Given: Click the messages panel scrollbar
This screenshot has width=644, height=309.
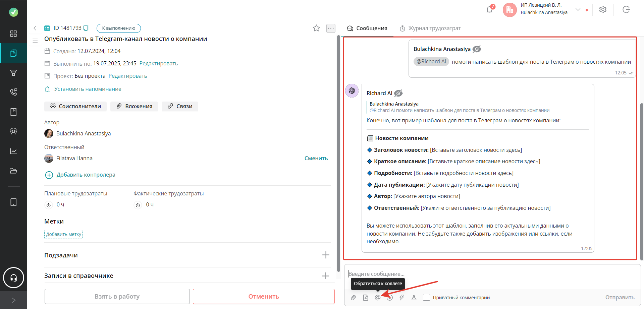Looking at the screenshot, I should [x=642, y=181].
